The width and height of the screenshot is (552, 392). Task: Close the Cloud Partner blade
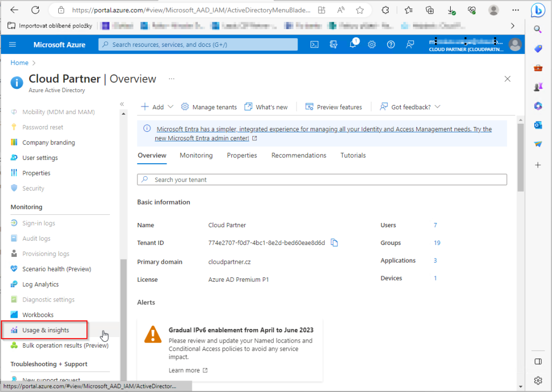[x=507, y=79]
